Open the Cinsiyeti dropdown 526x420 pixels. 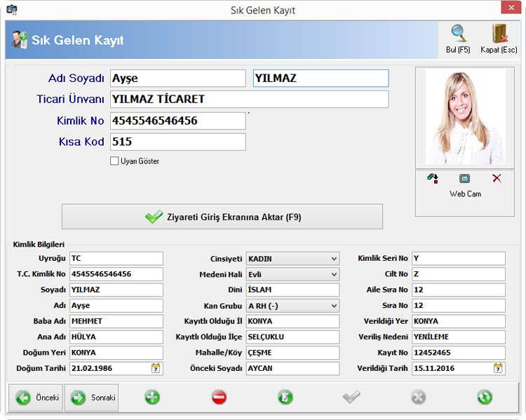[333, 259]
